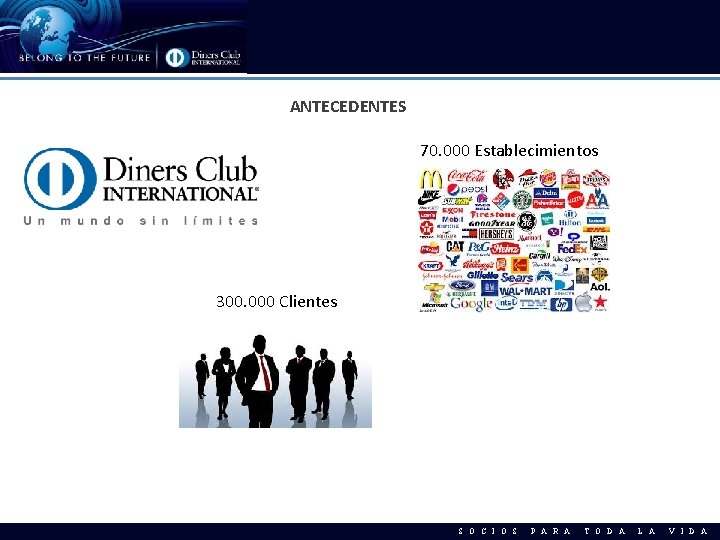Image resolution: width=720 pixels, height=540 pixels.
Task: Click the '300.000 Clientes' text
Action: click(276, 301)
